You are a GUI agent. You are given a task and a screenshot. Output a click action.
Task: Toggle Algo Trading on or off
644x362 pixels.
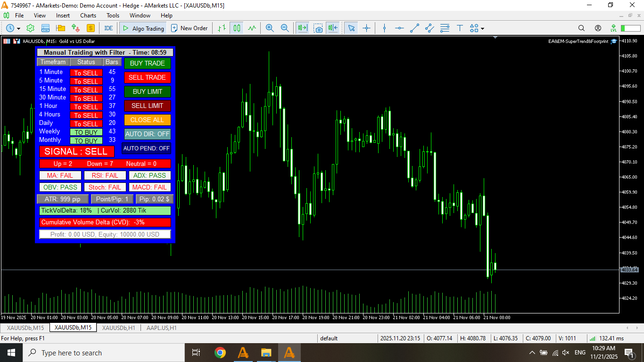point(142,28)
